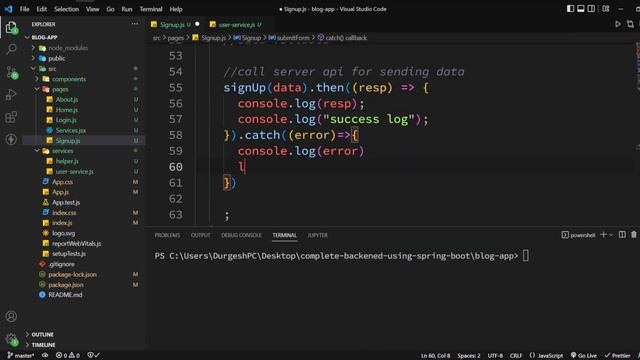
Task: Open the Run menu
Action: click(x=127, y=9)
